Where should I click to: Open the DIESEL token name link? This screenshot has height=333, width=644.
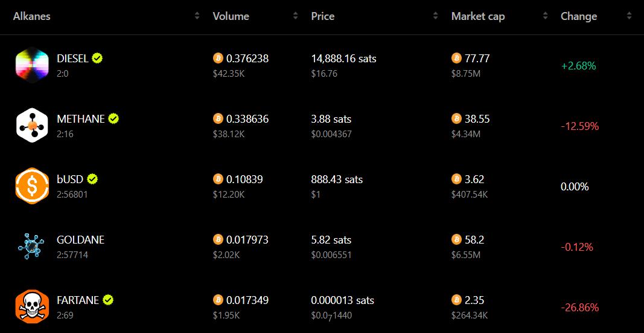coord(72,59)
